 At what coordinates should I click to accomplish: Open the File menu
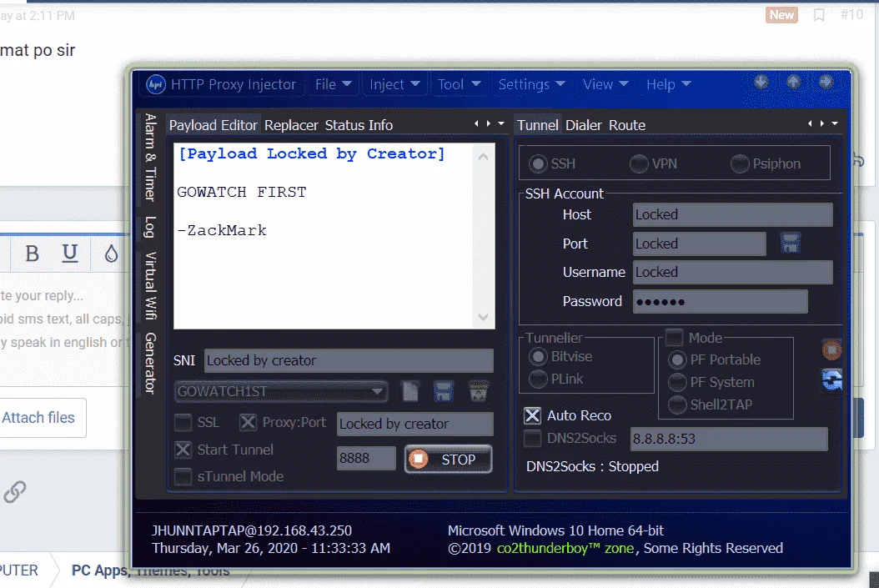pos(333,84)
